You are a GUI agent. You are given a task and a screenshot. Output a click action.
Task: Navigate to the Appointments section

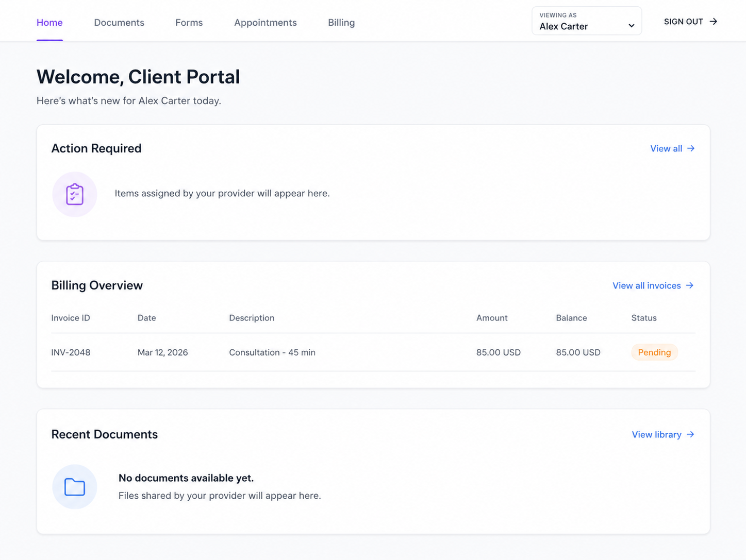(265, 23)
